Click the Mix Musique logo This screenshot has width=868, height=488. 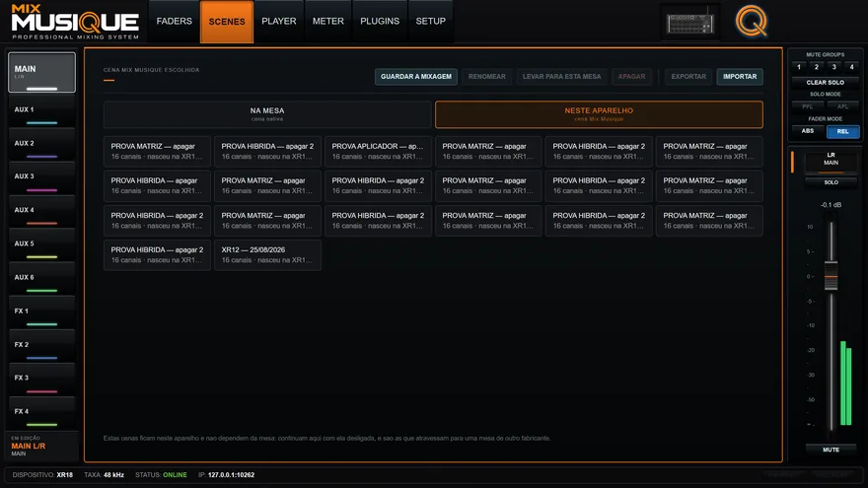[75, 22]
